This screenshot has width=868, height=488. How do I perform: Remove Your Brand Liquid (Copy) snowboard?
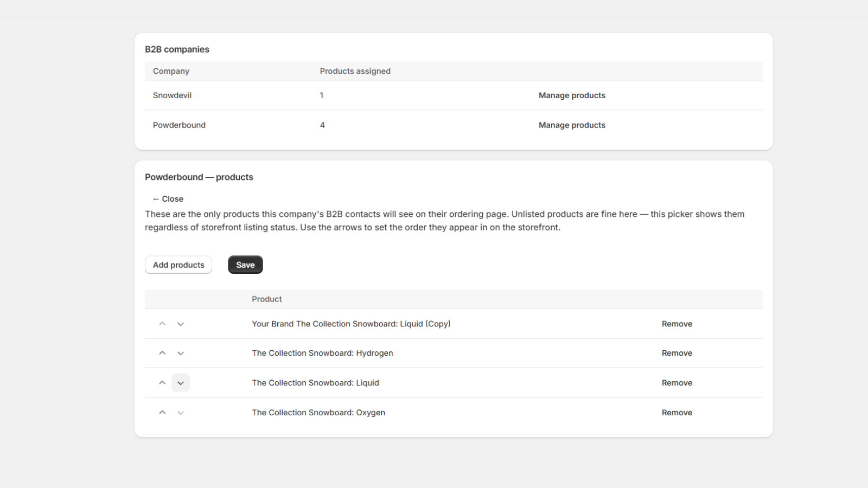(x=677, y=324)
